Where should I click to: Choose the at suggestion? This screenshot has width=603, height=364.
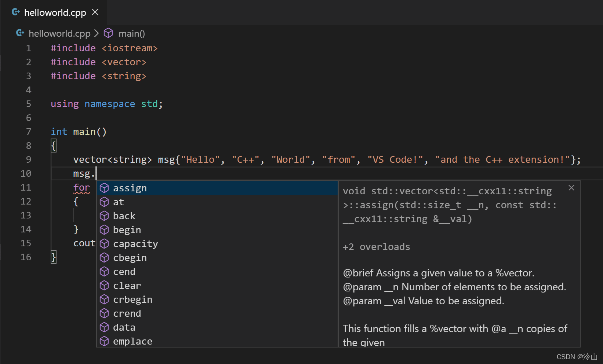tap(217, 202)
